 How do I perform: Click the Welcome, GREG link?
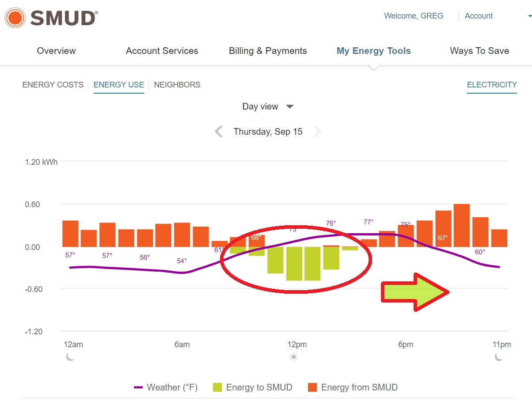tap(414, 16)
